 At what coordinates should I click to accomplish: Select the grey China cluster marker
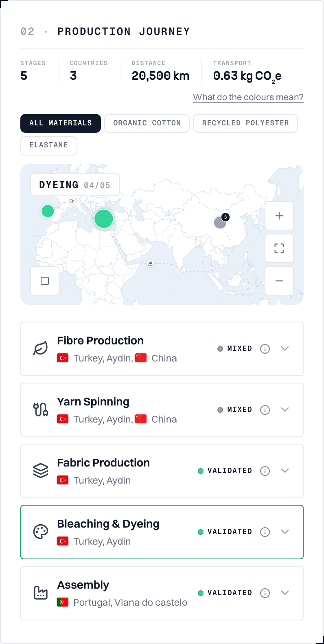point(220,222)
